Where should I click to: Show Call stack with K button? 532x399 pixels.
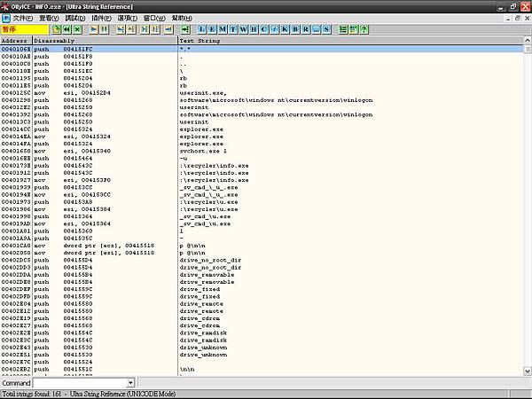pyautogui.click(x=285, y=29)
